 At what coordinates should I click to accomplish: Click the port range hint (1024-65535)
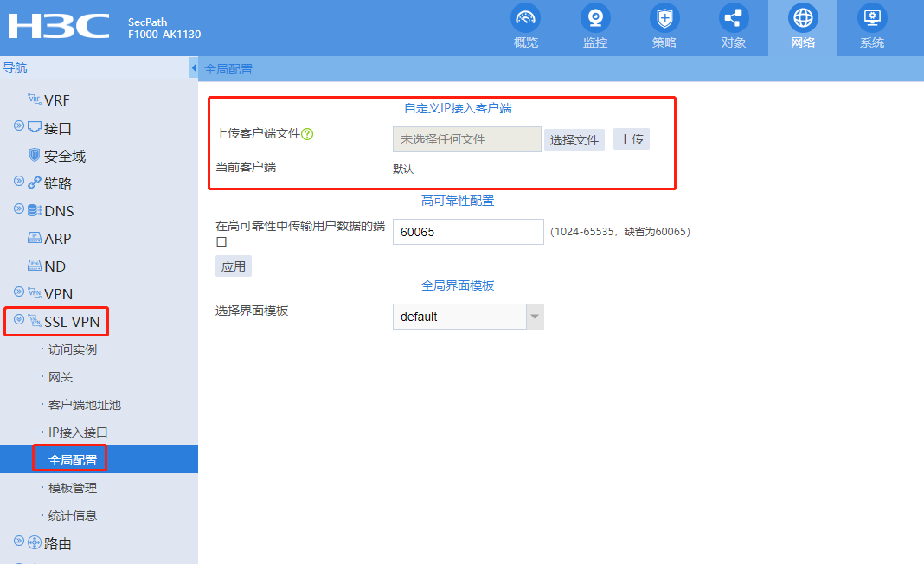click(x=620, y=232)
